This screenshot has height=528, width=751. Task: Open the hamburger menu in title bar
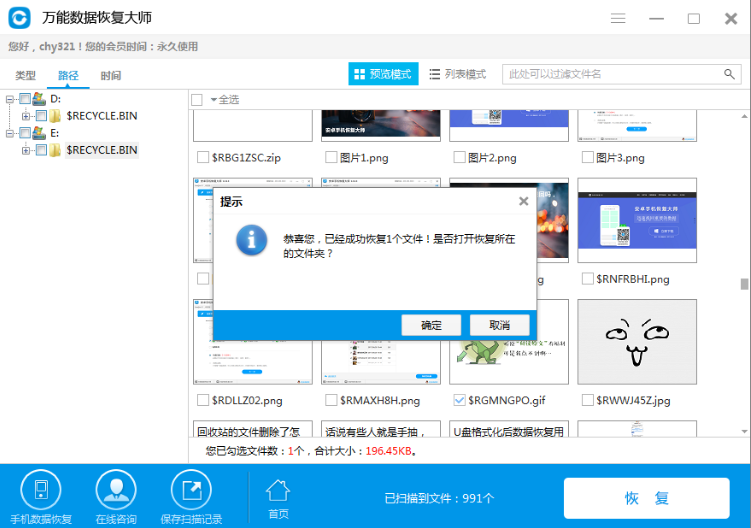tap(619, 18)
